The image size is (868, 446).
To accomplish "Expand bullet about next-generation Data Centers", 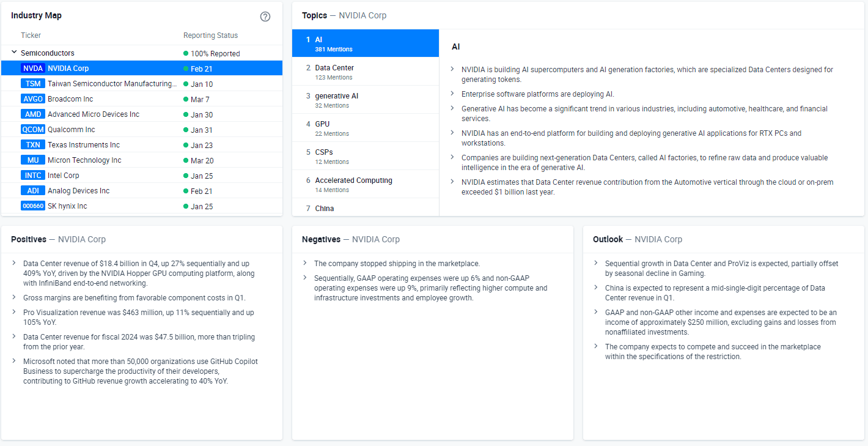I will click(x=452, y=157).
